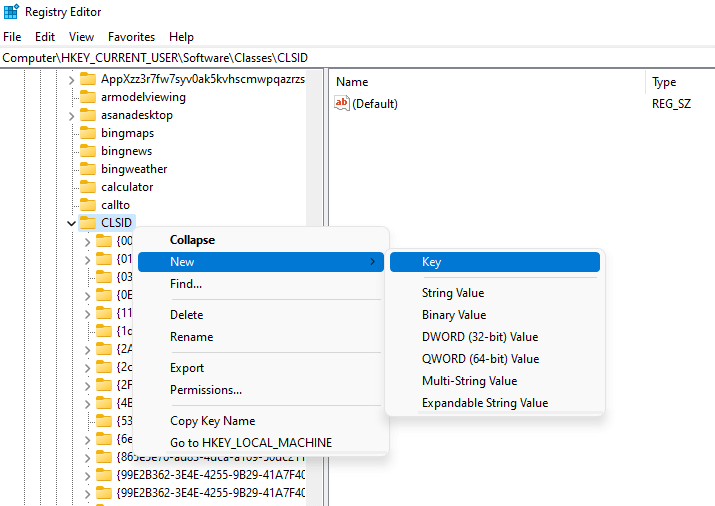The width and height of the screenshot is (715, 506).
Task: Select DWORD (32-bit) Value option
Action: (x=480, y=337)
